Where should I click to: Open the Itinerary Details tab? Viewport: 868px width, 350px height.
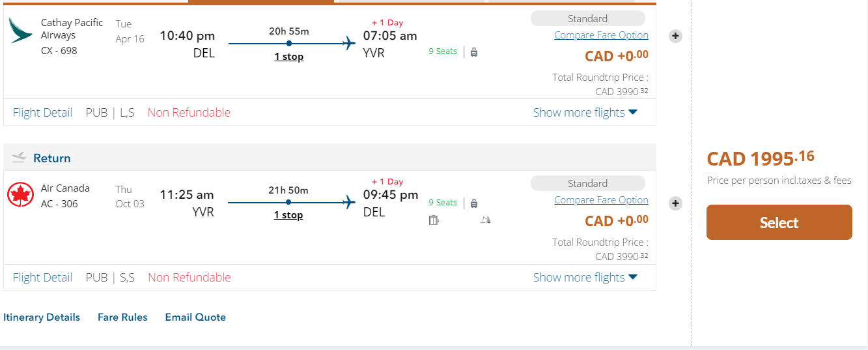[42, 317]
